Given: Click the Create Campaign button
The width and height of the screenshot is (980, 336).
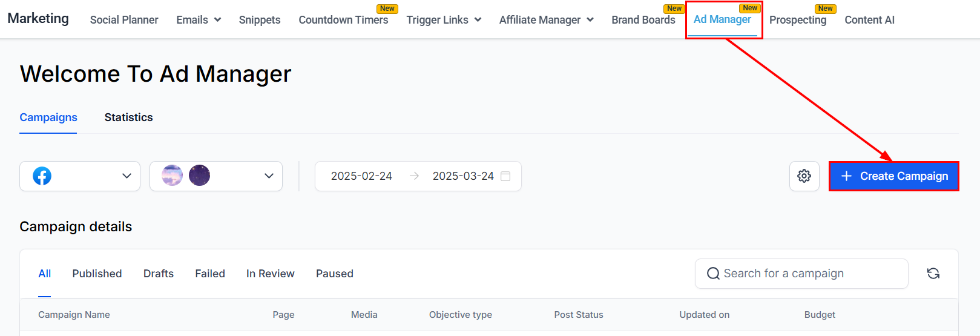Looking at the screenshot, I should pos(894,176).
